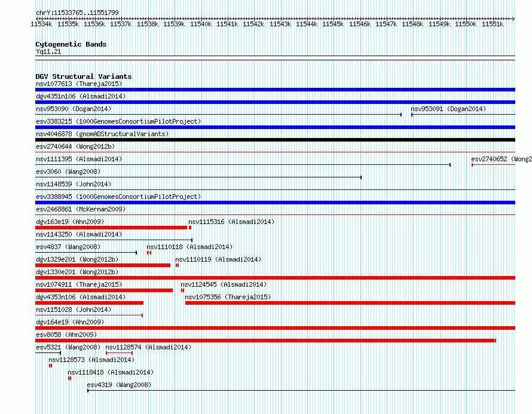Click the red nsv1118418 marker glyph

69,378
